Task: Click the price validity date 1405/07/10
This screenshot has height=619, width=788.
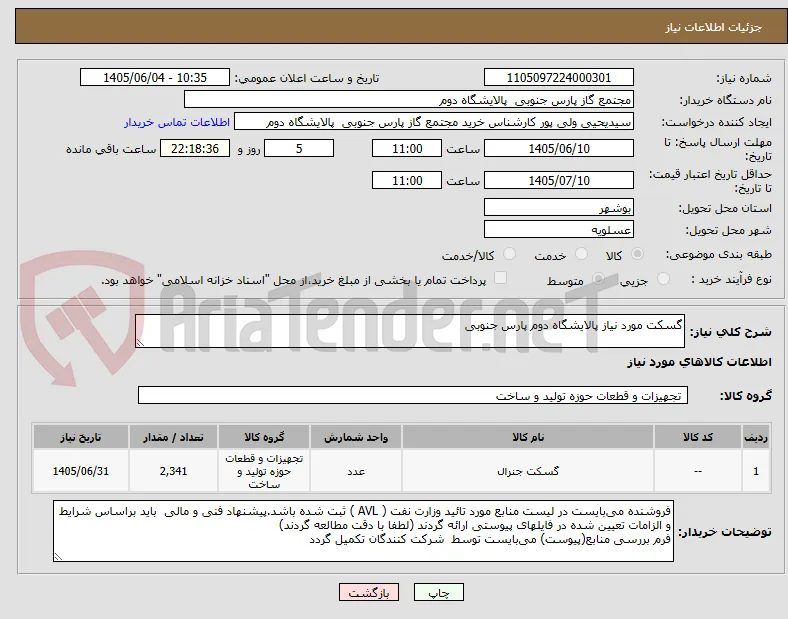Action: tap(558, 180)
